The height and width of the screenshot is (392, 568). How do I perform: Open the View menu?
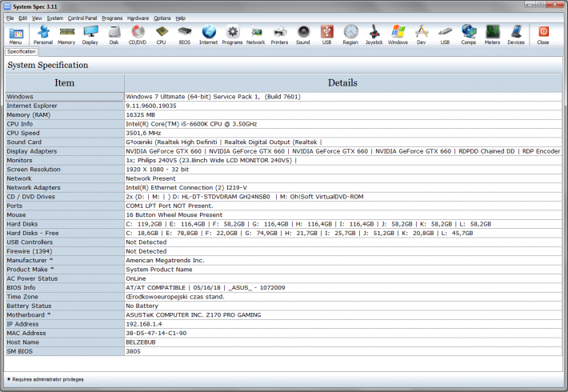37,18
